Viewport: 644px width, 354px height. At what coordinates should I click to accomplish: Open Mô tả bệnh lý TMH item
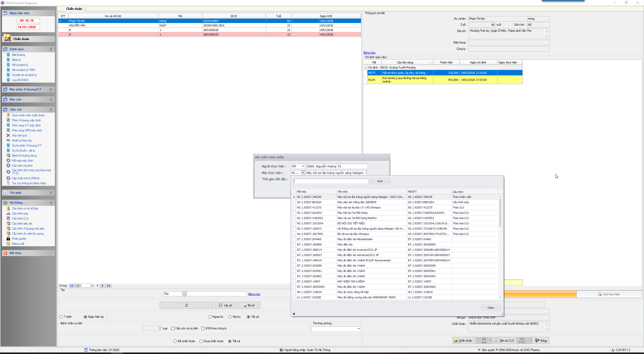[x=23, y=70]
